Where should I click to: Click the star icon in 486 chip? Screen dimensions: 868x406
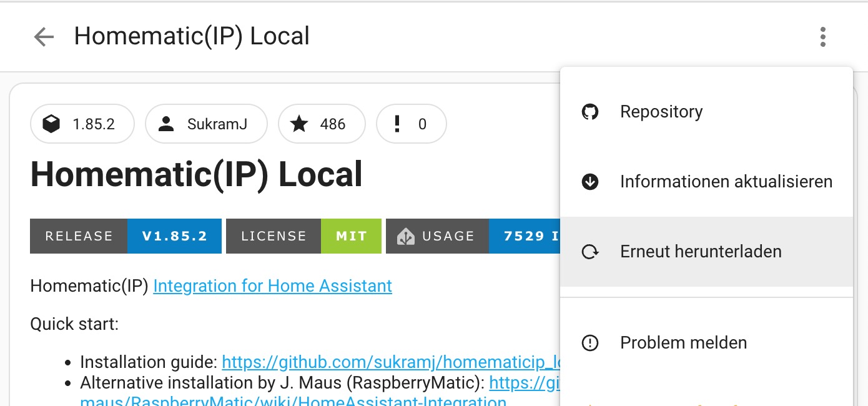[x=299, y=124]
